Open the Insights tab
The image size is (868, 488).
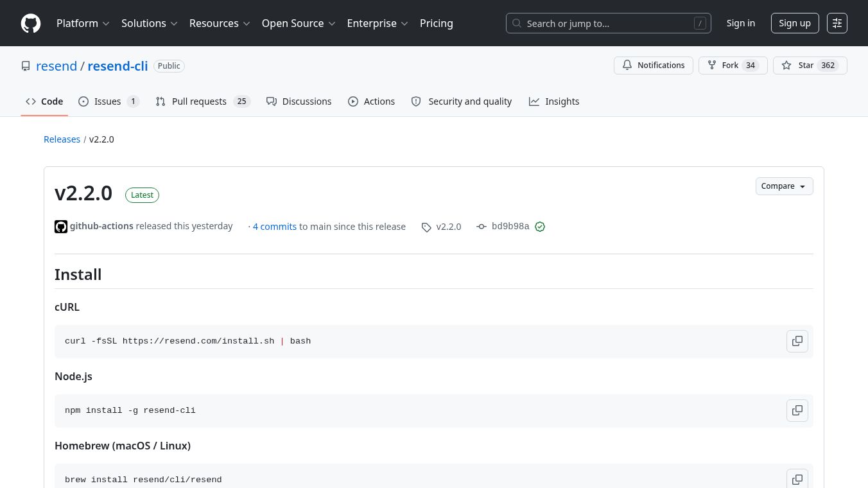coord(554,101)
